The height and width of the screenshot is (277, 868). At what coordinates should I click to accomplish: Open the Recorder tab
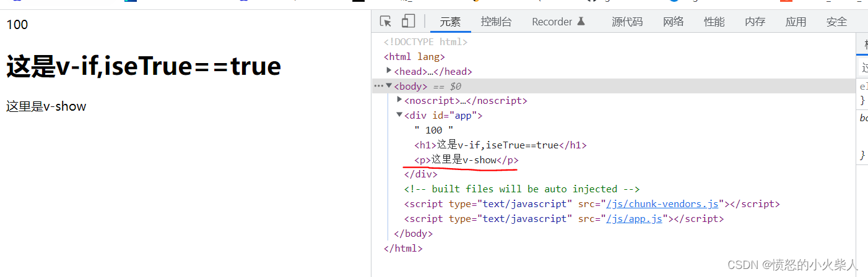(x=558, y=22)
